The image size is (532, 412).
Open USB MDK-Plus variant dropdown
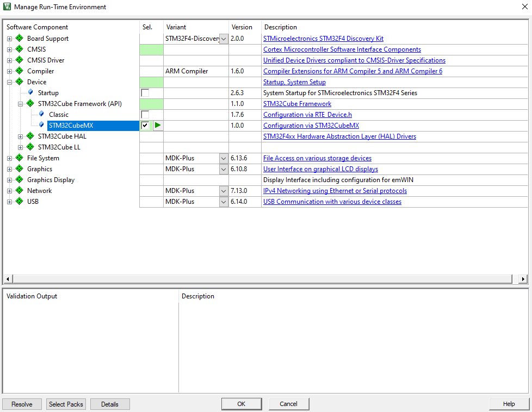[224, 202]
